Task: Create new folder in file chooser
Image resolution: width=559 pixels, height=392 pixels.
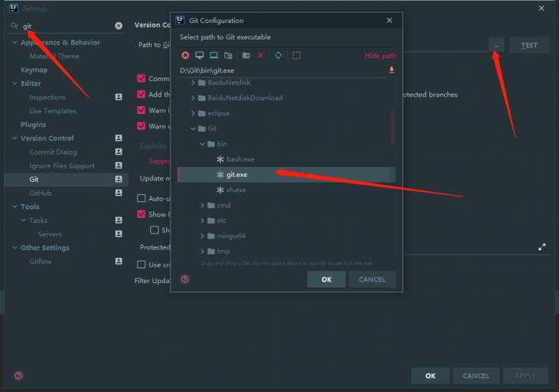Action: [x=246, y=55]
